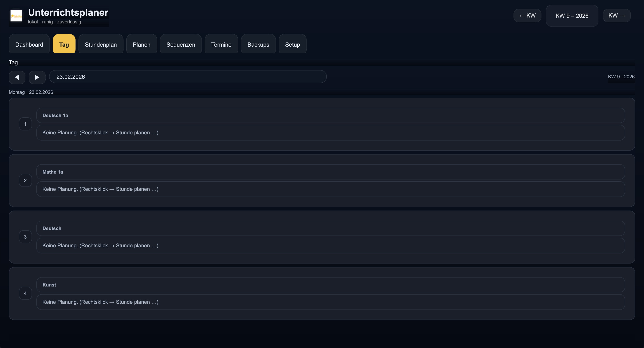Switch to the Sequenzen tab
The width and height of the screenshot is (644, 348).
[x=181, y=44]
